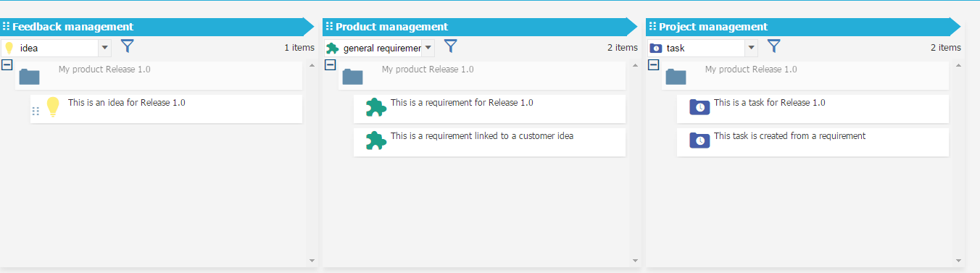Screen dimensions: 980x273
Task: Click the folder icon in Feedback management column
Action: (x=30, y=76)
